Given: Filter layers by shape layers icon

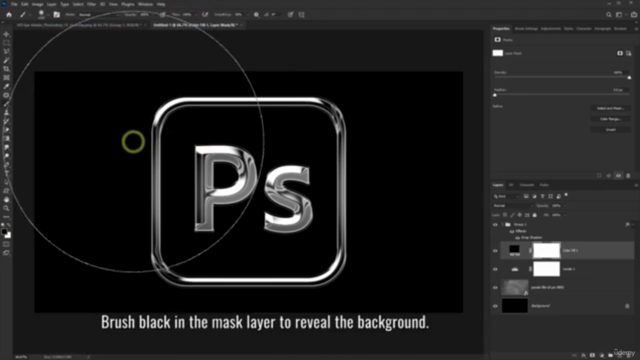Looking at the screenshot, I should 551,196.
